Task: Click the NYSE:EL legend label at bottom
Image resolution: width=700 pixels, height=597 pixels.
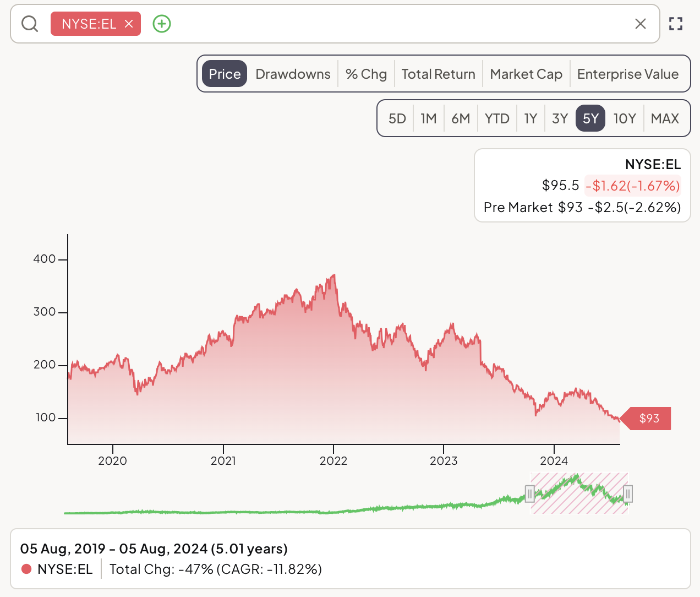Action: (x=65, y=569)
